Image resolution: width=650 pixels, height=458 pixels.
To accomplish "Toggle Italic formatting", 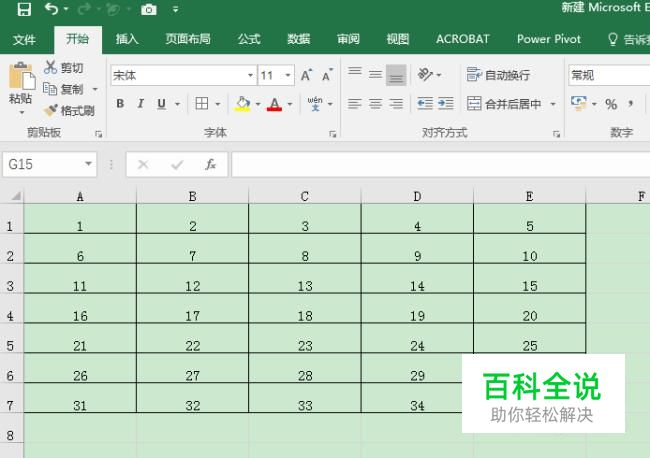I will click(x=141, y=104).
